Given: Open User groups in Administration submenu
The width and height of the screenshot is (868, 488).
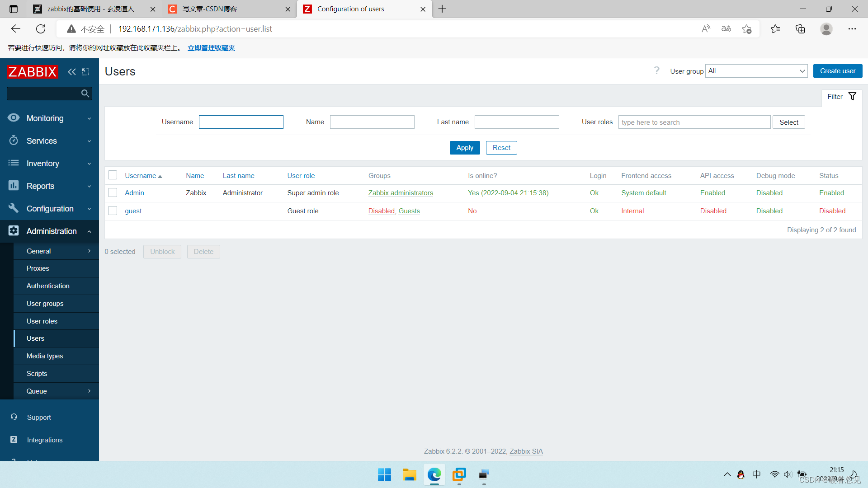Looking at the screenshot, I should coord(45,303).
